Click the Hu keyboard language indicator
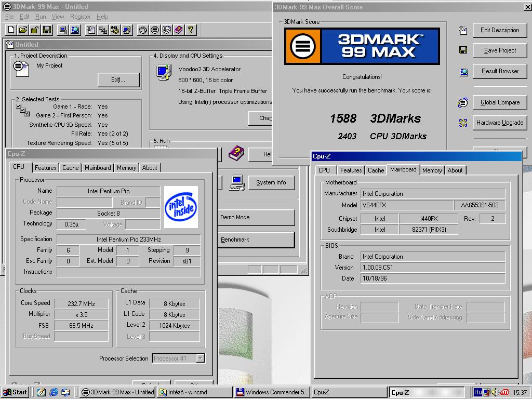Screen dimensions: 532x399 (x=478, y=392)
